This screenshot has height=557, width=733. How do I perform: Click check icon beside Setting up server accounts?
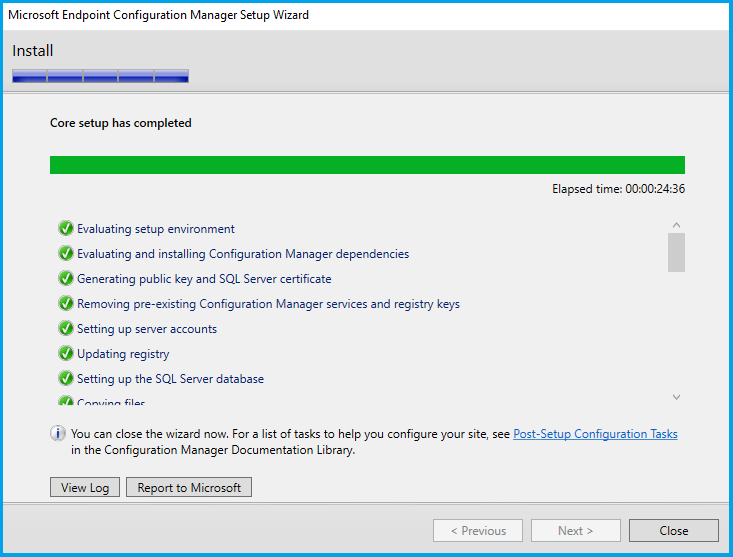tap(66, 329)
